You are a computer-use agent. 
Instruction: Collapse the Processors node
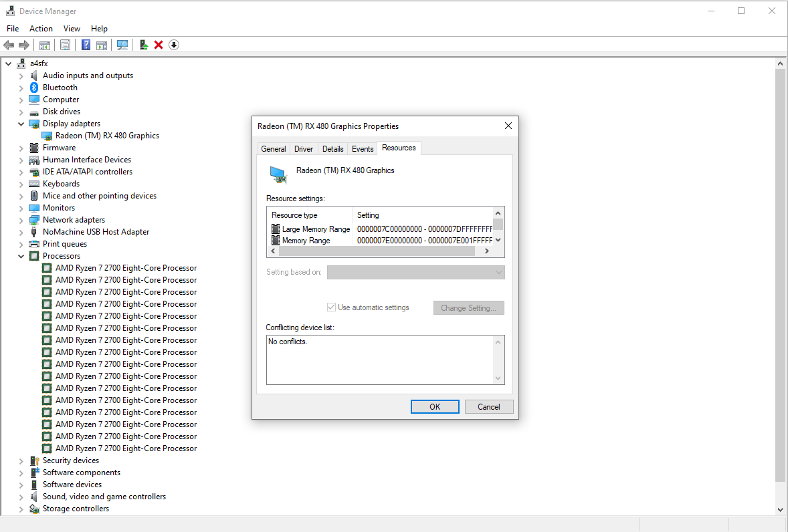tap(21, 257)
